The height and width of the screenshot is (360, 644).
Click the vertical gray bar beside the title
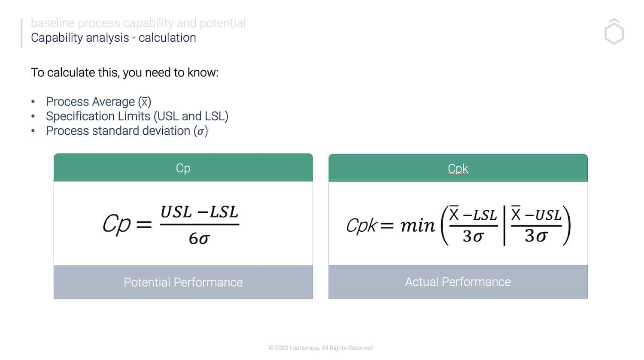click(x=21, y=33)
